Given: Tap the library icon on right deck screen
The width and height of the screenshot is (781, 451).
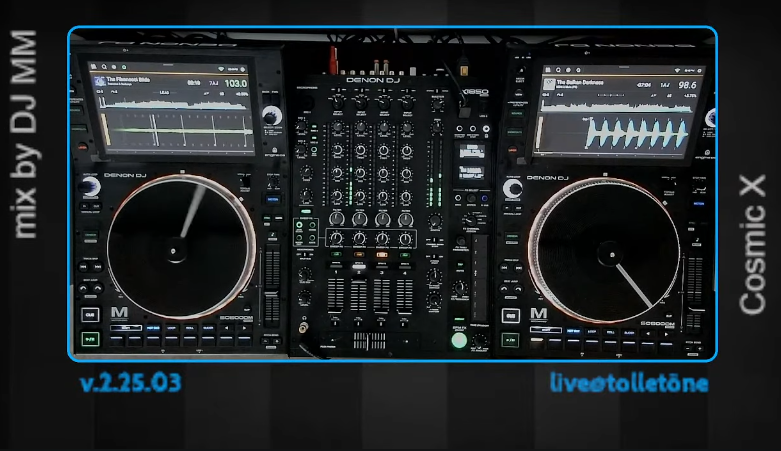Looking at the screenshot, I should (547, 70).
